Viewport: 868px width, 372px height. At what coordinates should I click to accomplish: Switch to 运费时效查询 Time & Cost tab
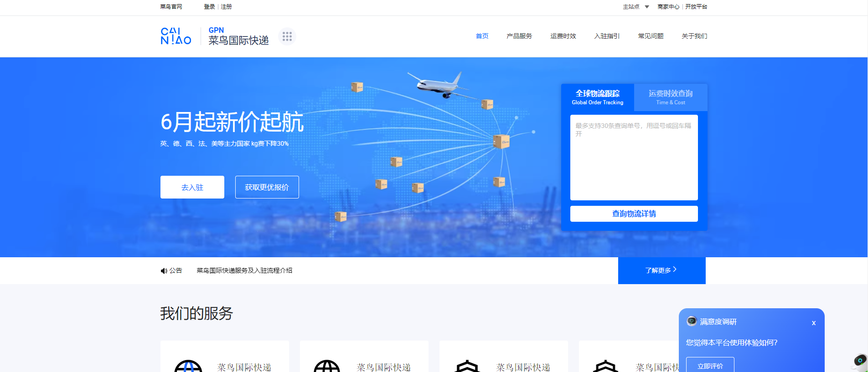[x=671, y=97]
